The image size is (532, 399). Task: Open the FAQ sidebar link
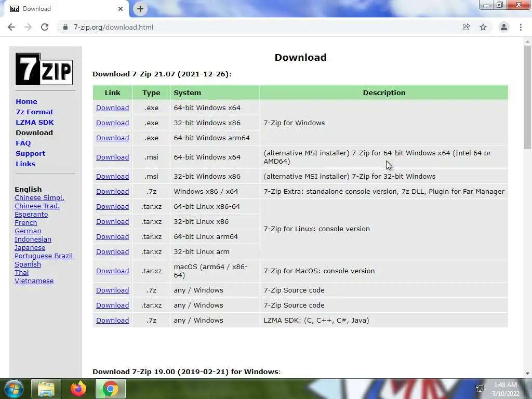click(x=23, y=143)
